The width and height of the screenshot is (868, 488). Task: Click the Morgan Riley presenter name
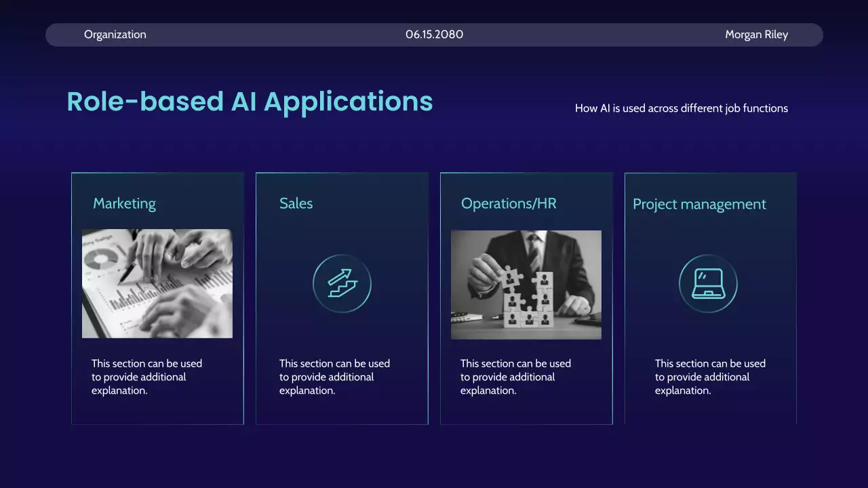(x=756, y=35)
